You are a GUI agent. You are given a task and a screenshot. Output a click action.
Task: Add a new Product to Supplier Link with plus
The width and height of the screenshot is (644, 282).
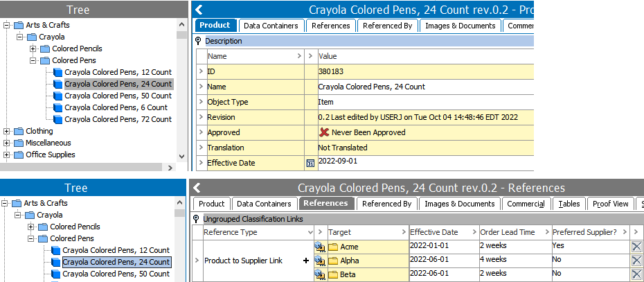tap(306, 261)
